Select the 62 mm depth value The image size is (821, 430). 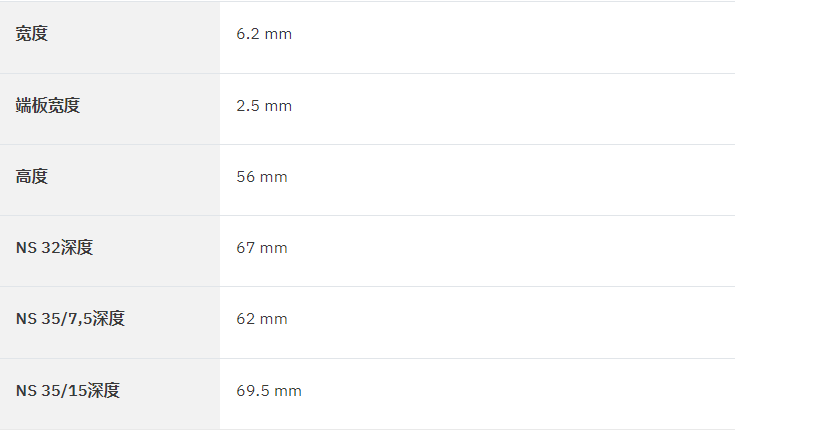click(262, 319)
